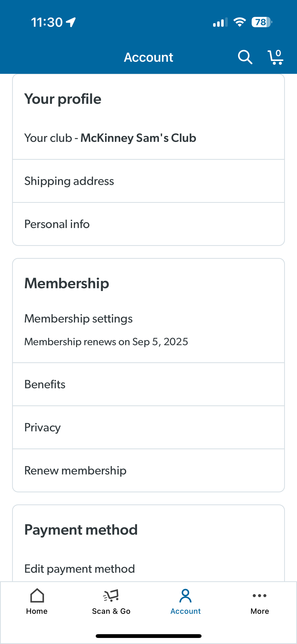Tap the home indicator bar
The height and width of the screenshot is (644, 297).
pyautogui.click(x=148, y=636)
